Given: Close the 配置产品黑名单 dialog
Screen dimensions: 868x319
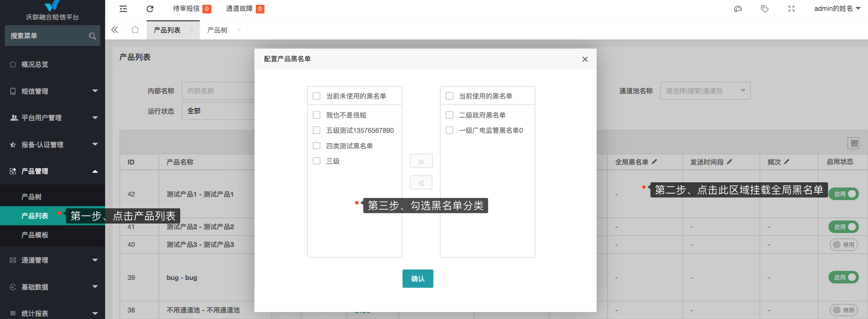Looking at the screenshot, I should pos(585,59).
